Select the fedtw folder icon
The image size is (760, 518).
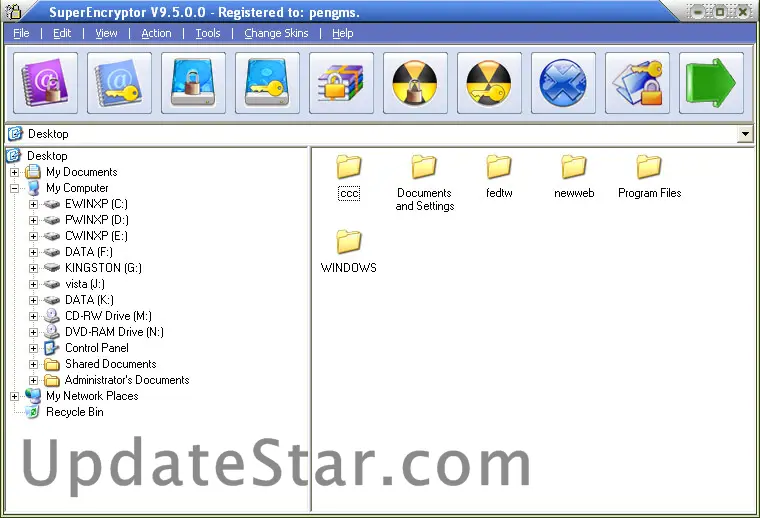(499, 167)
